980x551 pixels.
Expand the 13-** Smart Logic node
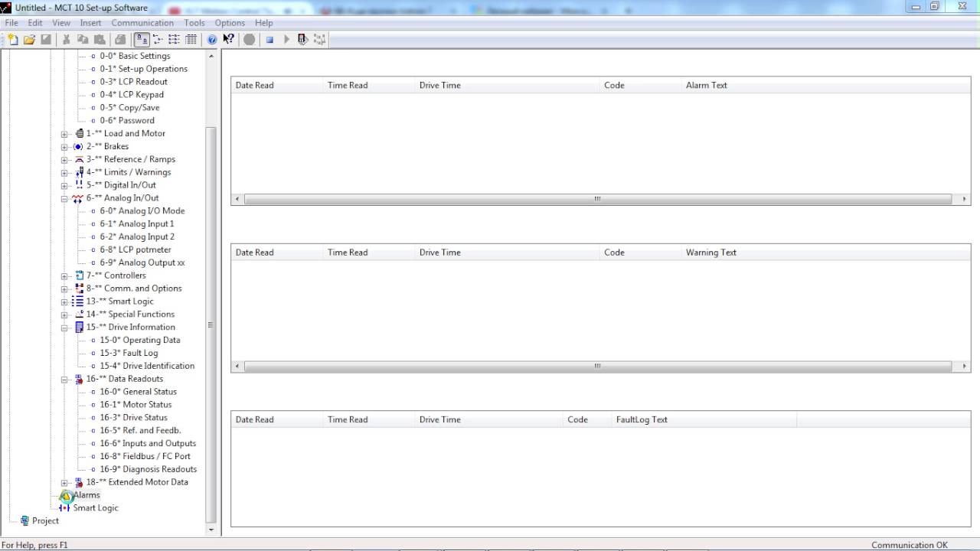[65, 302]
